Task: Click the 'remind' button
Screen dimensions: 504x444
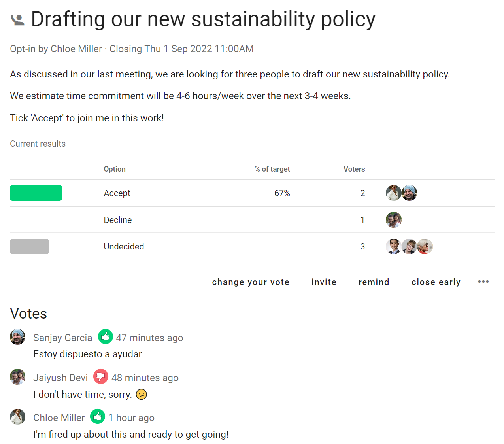Action: pos(374,282)
